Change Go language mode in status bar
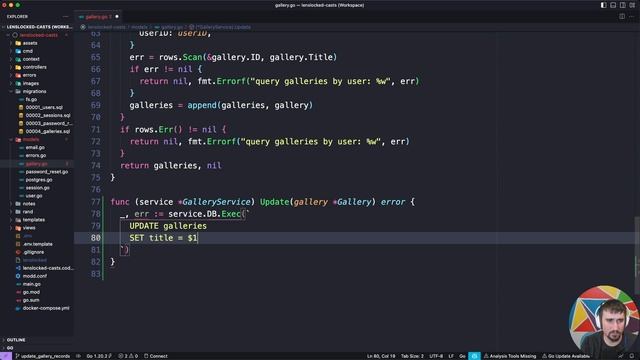 (462, 356)
